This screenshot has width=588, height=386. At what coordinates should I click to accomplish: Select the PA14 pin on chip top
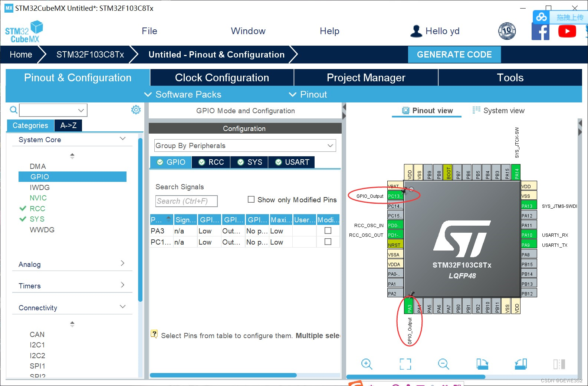point(516,172)
